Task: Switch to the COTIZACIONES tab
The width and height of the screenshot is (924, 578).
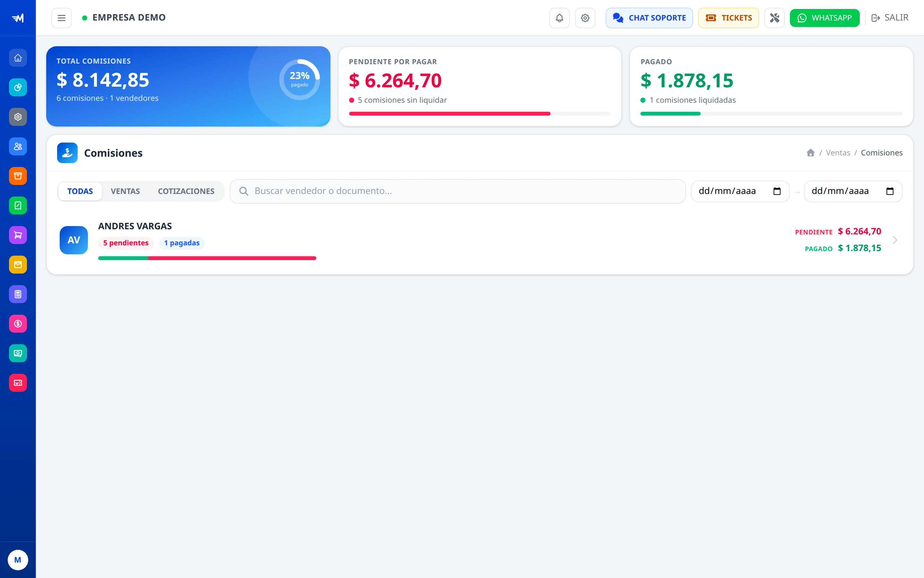Action: 186,191
